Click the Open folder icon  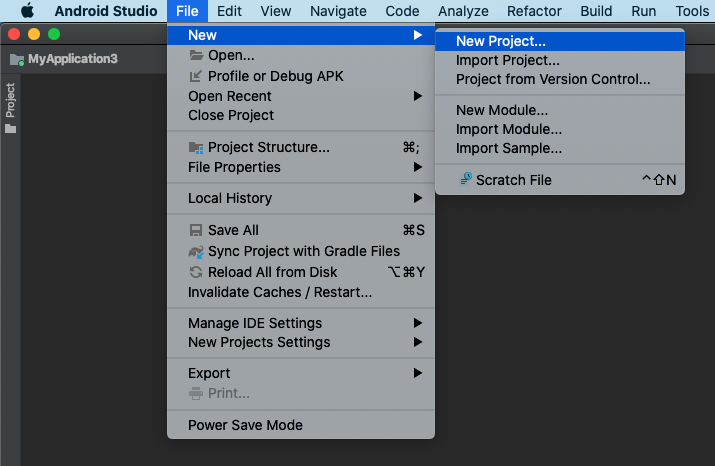(x=196, y=55)
